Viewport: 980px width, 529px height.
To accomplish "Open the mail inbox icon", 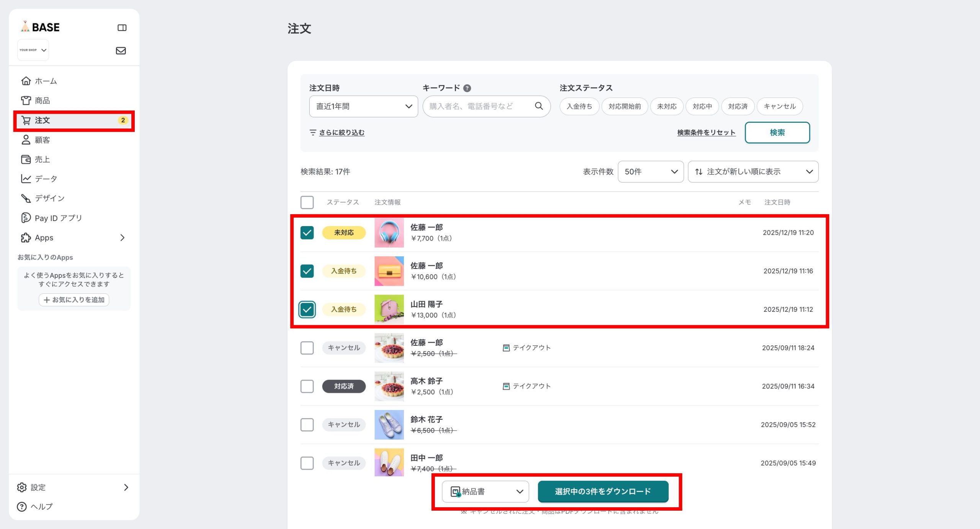I will 121,50.
